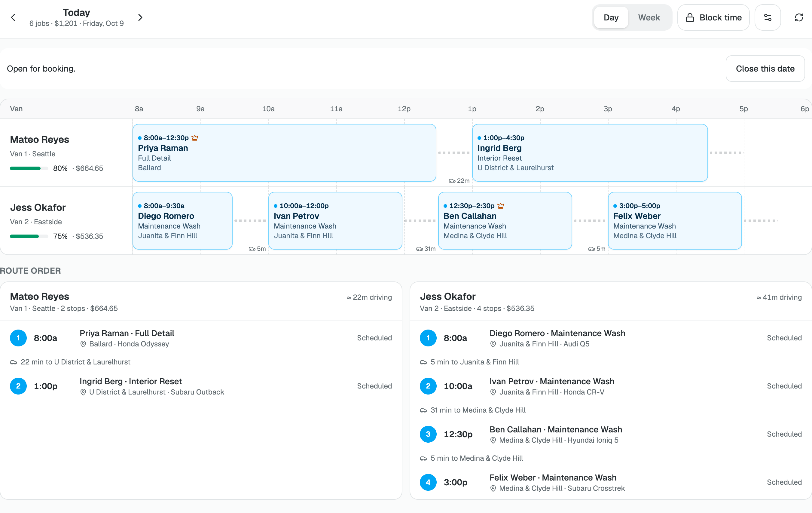
Task: Click Mateo Reyes's name in the van timeline
Action: [39, 140]
